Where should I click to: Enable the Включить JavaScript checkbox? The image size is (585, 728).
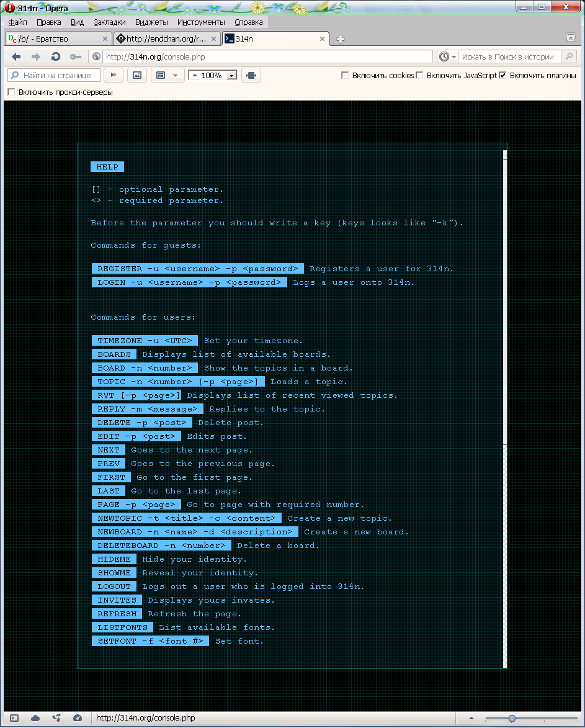(x=419, y=75)
